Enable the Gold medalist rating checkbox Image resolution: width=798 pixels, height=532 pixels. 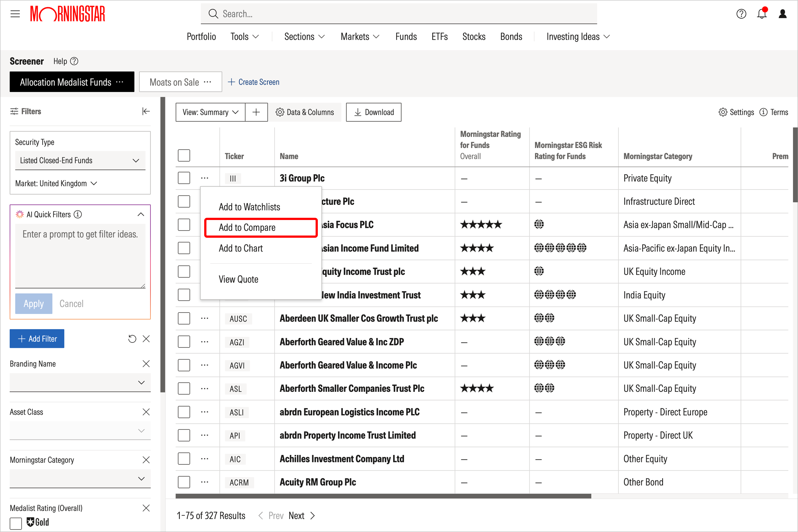[16, 523]
